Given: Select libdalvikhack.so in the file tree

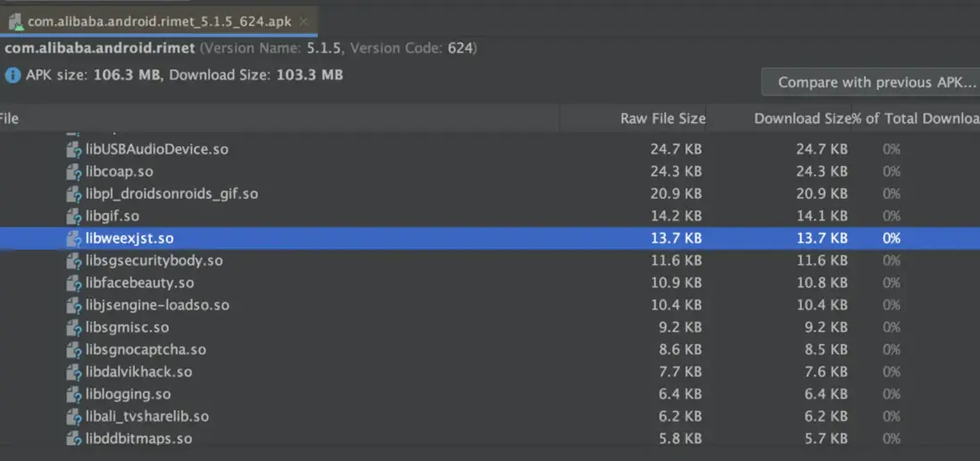Looking at the screenshot, I should click(x=138, y=373).
